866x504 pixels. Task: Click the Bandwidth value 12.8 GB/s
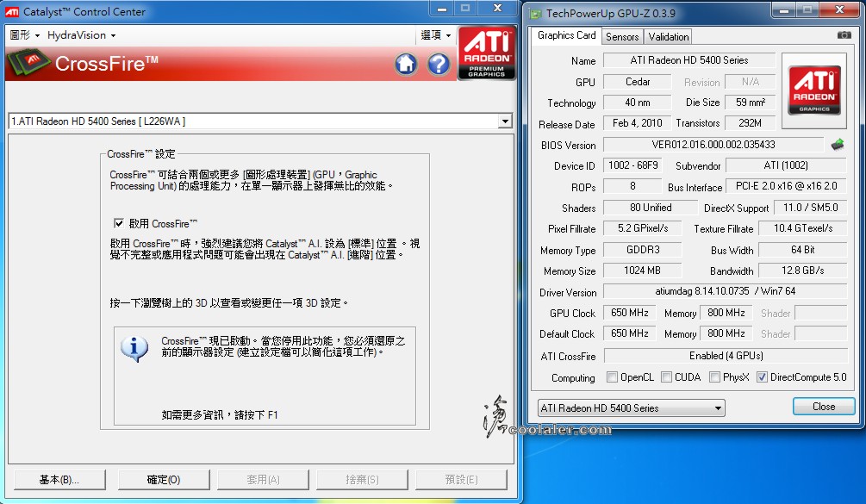[x=803, y=271]
